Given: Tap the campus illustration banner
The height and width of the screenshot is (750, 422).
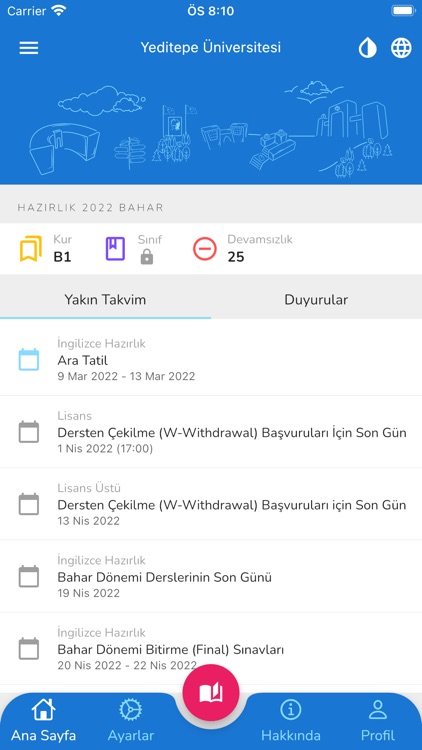Looking at the screenshot, I should (x=211, y=129).
